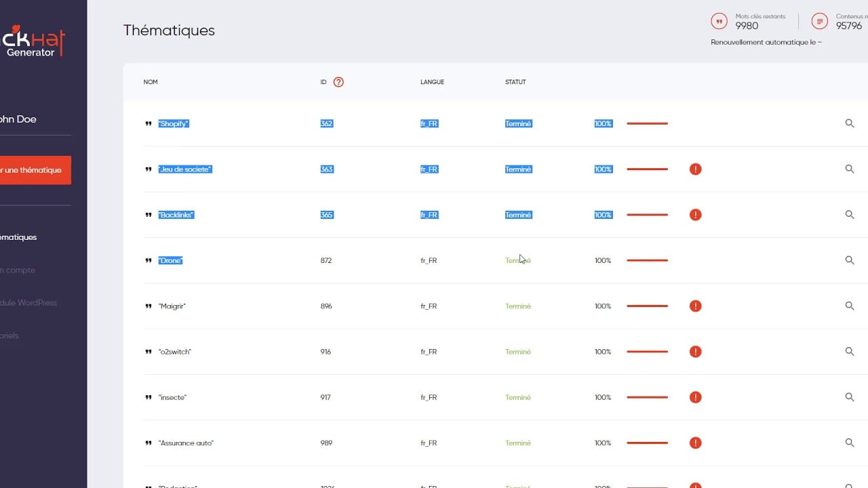Click the Mots clés restants quote icon
Screen dimensions: 868x488
click(x=719, y=21)
